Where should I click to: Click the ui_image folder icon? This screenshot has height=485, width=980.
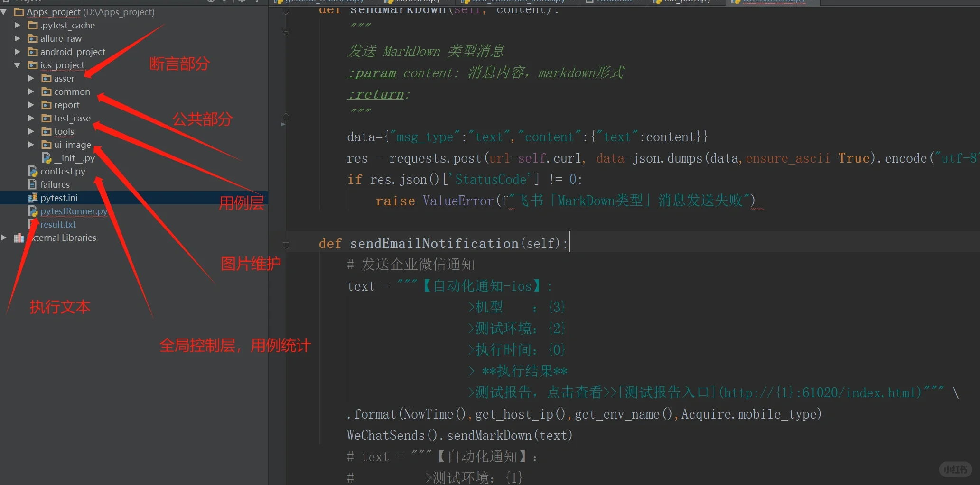[x=47, y=145]
